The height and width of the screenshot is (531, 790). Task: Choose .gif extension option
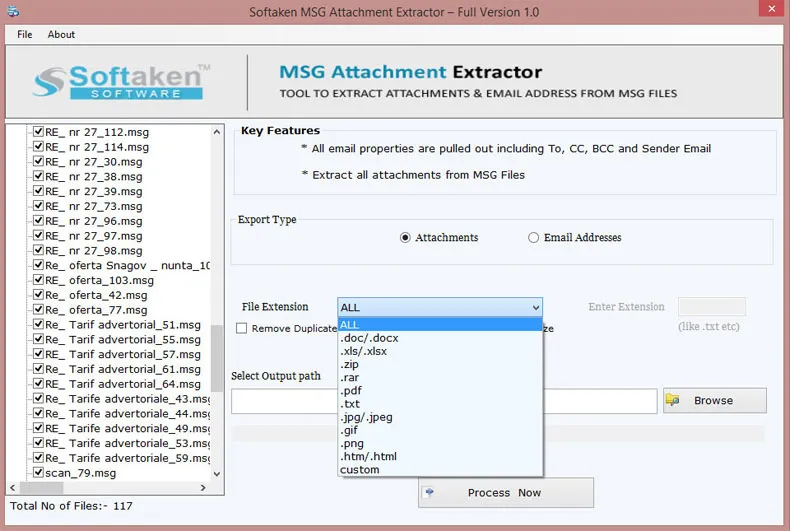pos(440,430)
